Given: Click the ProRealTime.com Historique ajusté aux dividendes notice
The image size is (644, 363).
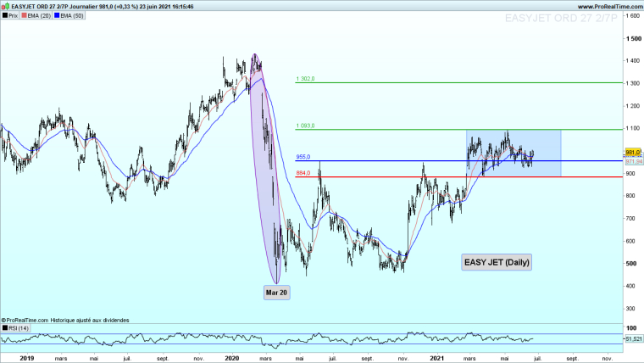Looking at the screenshot, I should coord(65,320).
